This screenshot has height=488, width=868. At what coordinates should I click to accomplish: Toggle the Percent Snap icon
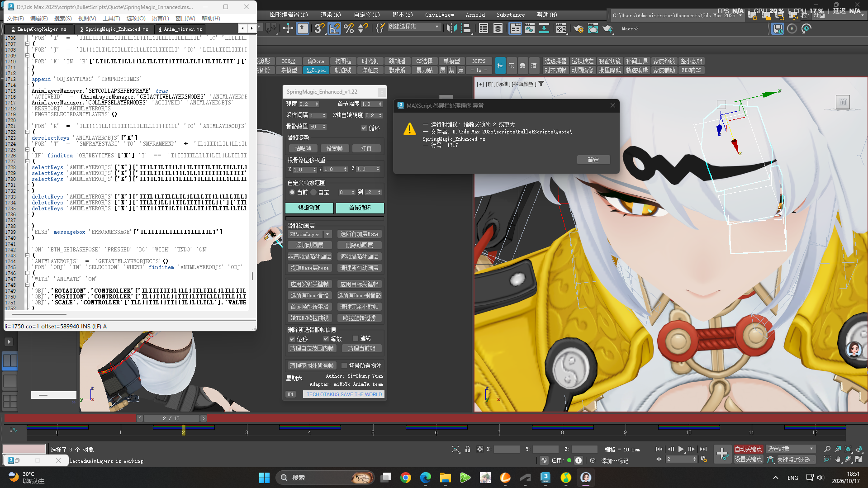[x=349, y=28]
